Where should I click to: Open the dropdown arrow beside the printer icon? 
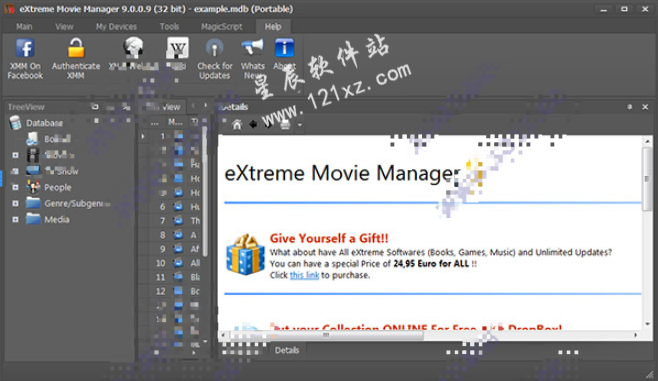coord(300,125)
